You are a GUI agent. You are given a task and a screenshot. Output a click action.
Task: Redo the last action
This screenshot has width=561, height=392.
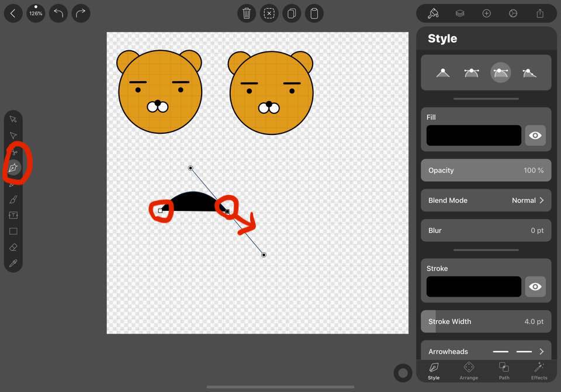(x=81, y=13)
